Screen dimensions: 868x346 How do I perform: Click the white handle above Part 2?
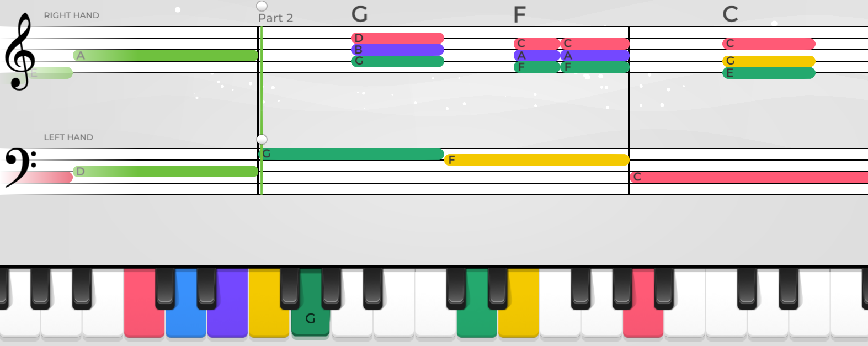(262, 6)
